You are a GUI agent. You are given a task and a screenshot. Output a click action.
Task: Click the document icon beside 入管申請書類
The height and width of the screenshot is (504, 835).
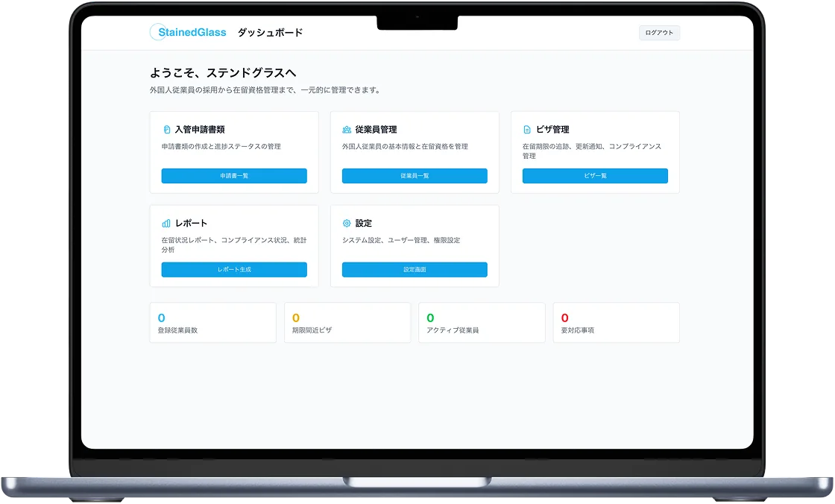click(x=166, y=130)
